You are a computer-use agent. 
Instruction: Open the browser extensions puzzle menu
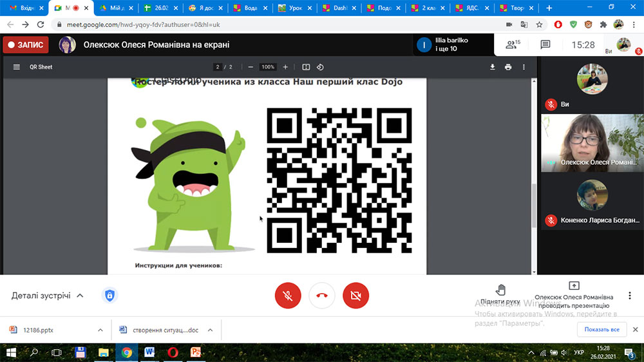click(603, 24)
